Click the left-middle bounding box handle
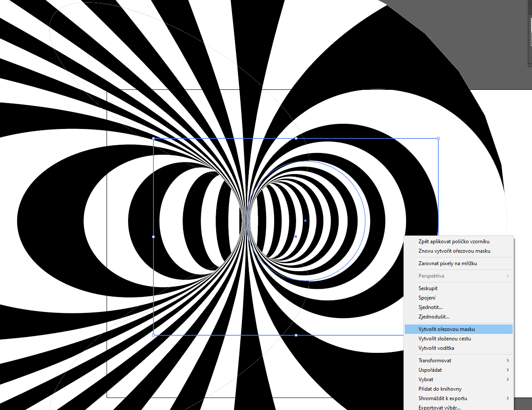 [153, 237]
